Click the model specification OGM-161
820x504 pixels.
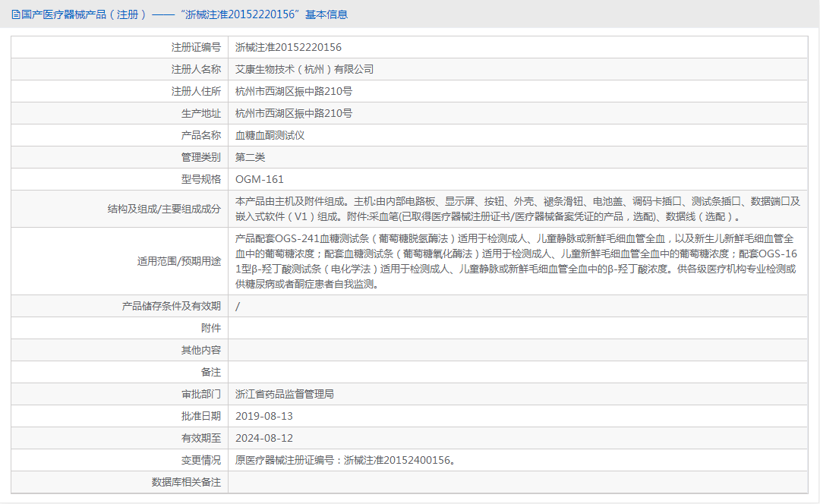tap(259, 179)
